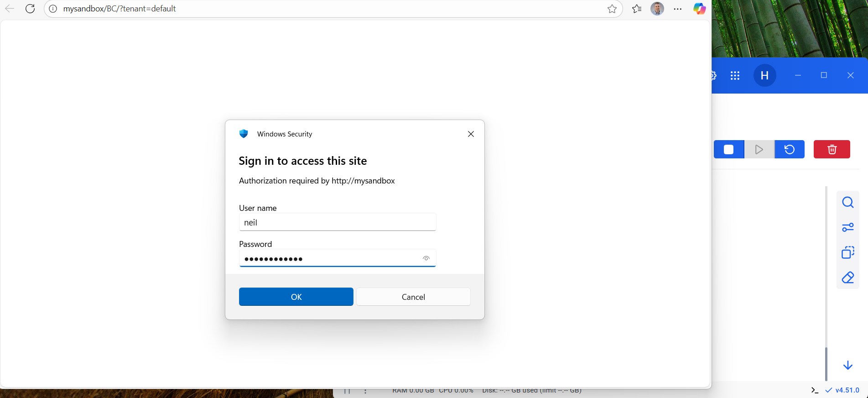Click the Windows Security shield icon
The height and width of the screenshot is (398, 868).
pos(244,134)
